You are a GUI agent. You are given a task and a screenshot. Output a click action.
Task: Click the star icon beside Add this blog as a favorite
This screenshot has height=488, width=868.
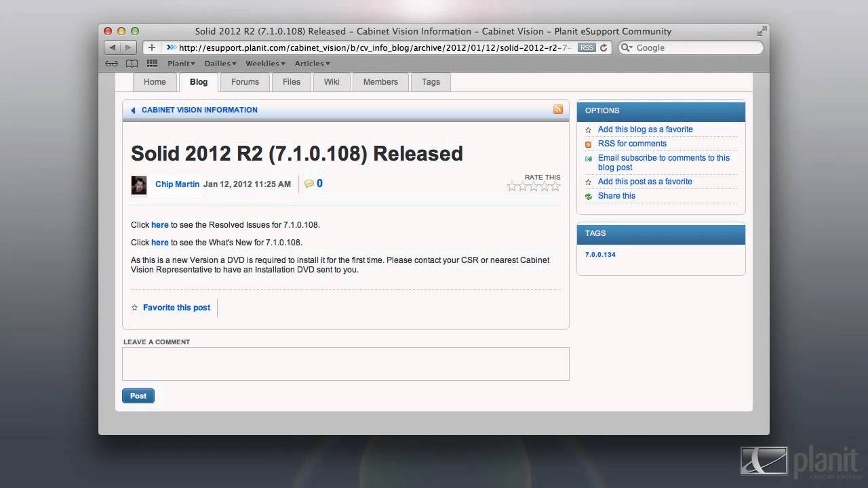tap(589, 129)
